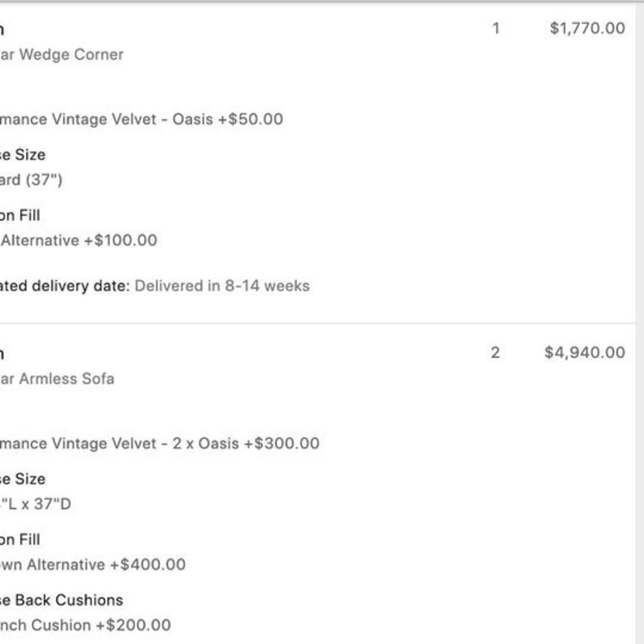644x644 pixels.
Task: Click the Size label under Armless Sofa
Action: pos(30,479)
